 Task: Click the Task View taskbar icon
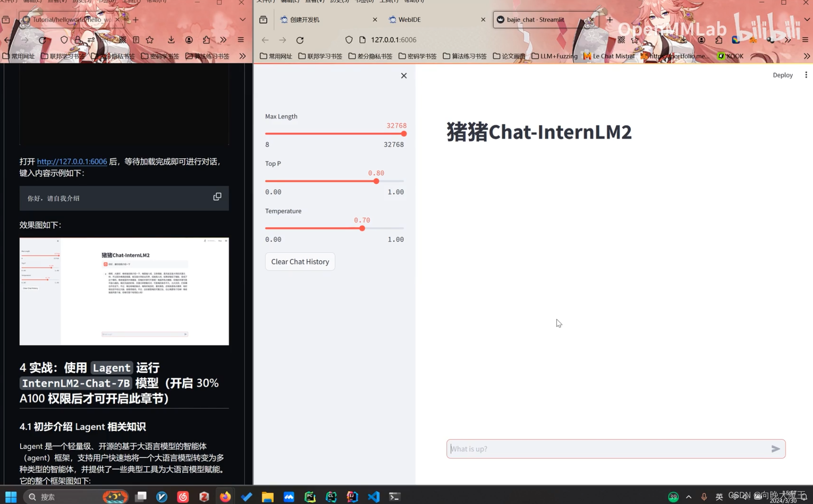coord(141,497)
